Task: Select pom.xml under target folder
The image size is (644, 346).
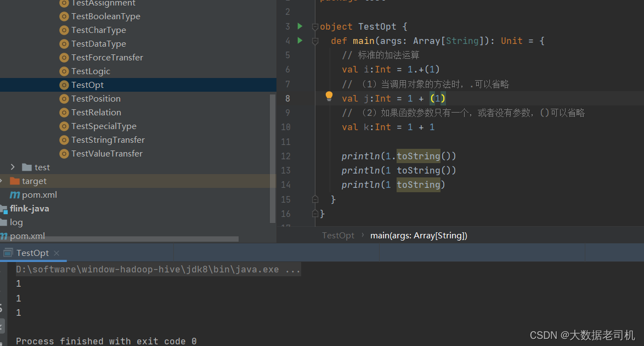Action: [x=39, y=195]
